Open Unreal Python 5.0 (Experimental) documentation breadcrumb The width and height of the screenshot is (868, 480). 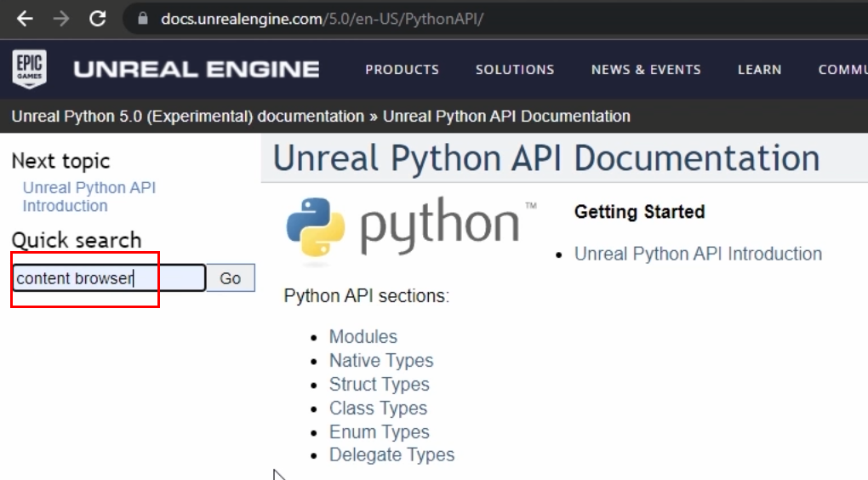tap(188, 117)
